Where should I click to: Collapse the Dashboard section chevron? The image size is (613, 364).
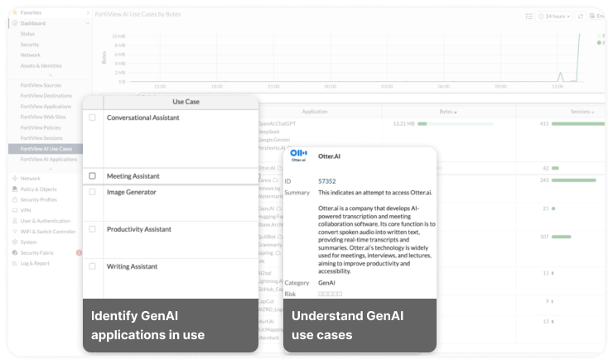[88, 23]
